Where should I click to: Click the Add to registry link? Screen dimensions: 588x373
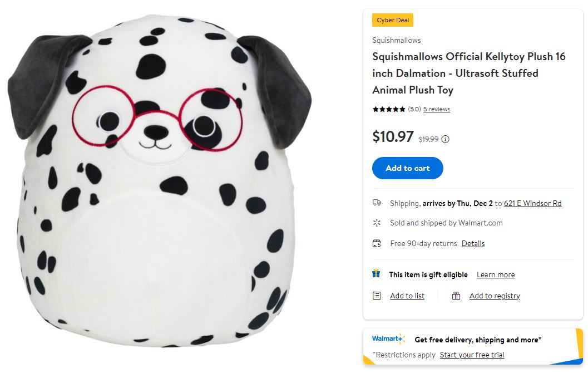(495, 296)
